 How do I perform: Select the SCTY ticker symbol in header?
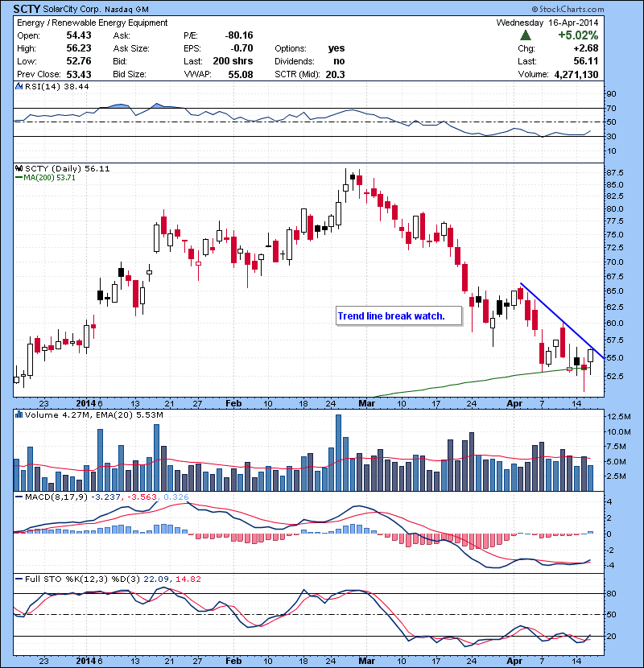[x=27, y=9]
